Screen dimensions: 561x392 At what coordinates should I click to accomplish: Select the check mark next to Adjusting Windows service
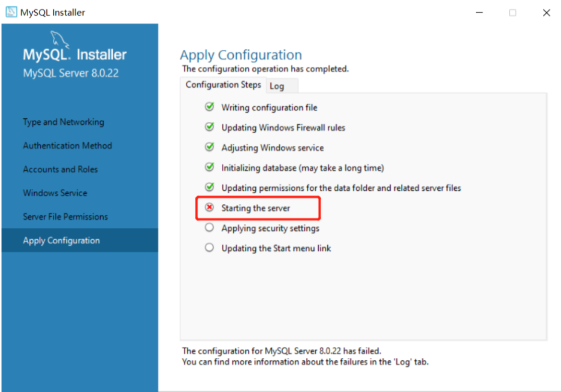coord(209,147)
